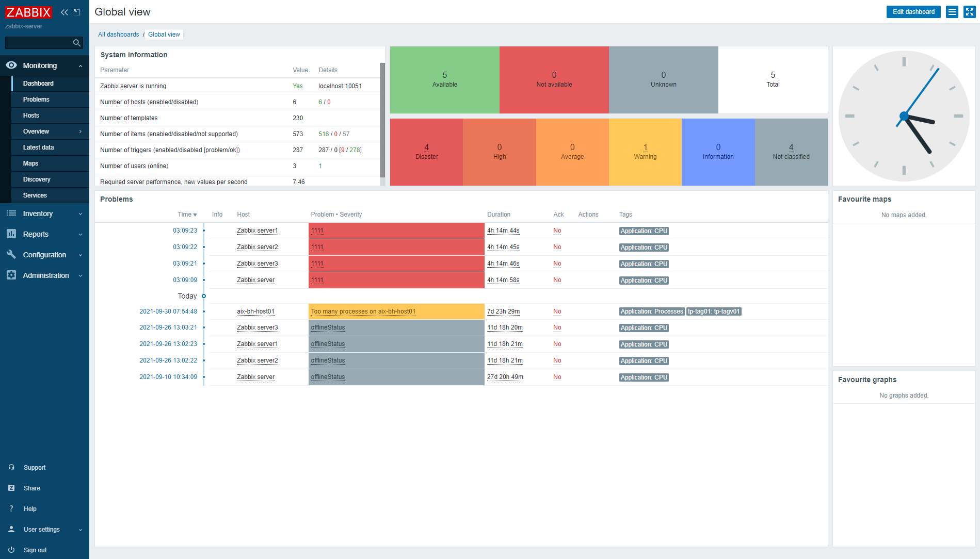Click the 2021-09-10 10:34:09 time link
Image resolution: width=980 pixels, height=559 pixels.
pos(168,377)
